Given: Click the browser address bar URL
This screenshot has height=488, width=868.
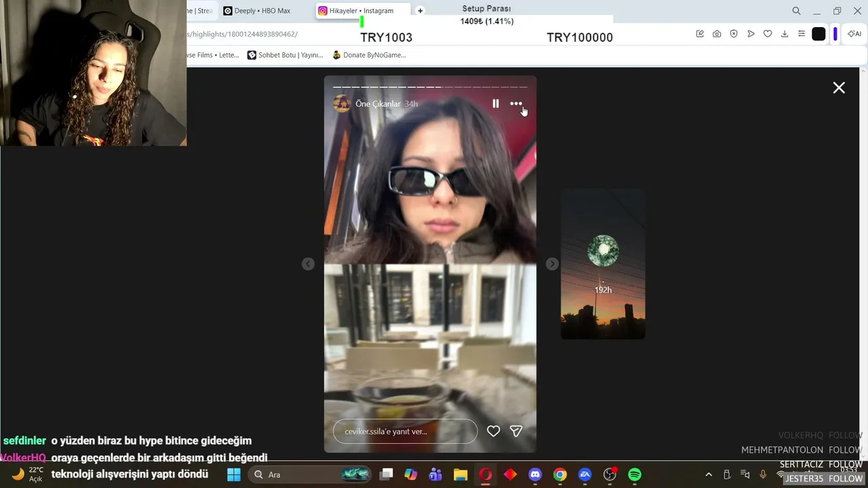Looking at the screenshot, I should (x=243, y=34).
